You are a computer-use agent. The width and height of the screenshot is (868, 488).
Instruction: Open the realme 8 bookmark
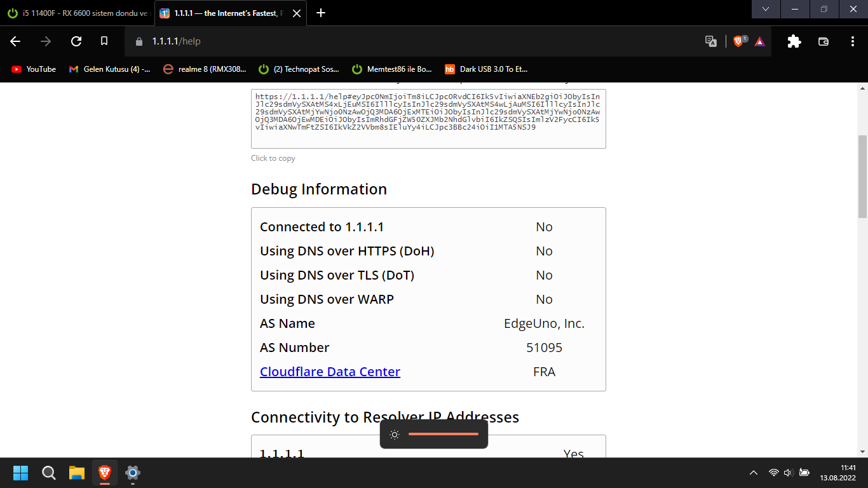(205, 69)
